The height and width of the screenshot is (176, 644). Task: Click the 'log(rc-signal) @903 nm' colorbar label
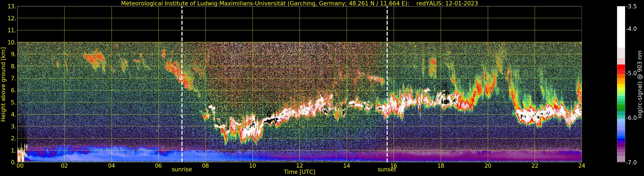640,84
